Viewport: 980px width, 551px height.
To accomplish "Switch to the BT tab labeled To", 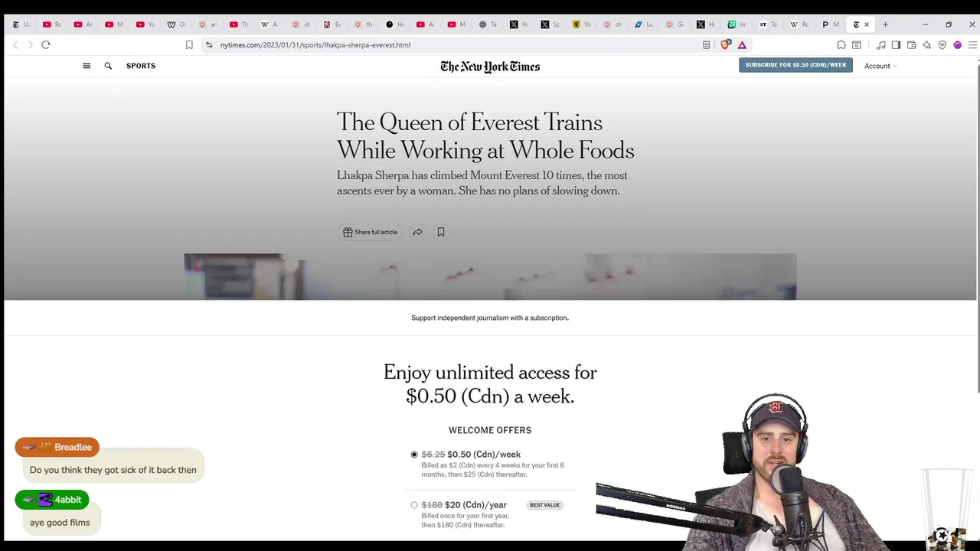I will [x=768, y=24].
